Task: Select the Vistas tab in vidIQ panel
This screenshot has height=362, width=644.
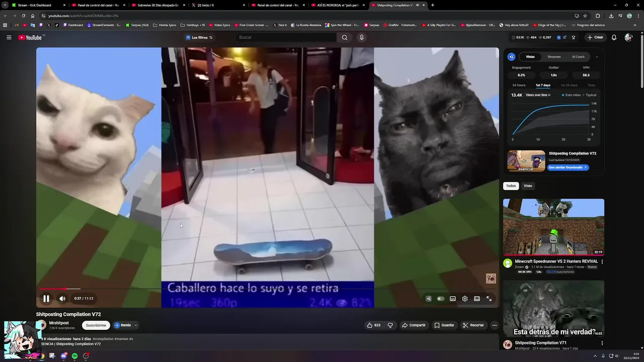Action: point(530,57)
